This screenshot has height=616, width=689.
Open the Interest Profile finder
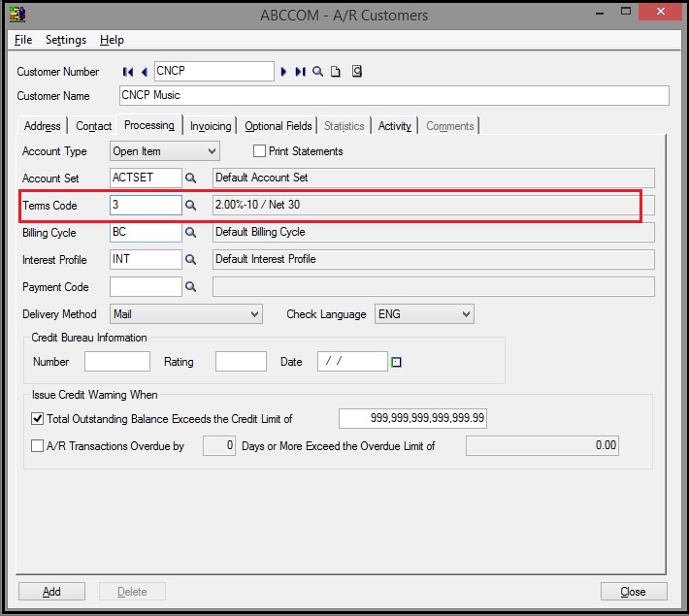click(x=190, y=260)
